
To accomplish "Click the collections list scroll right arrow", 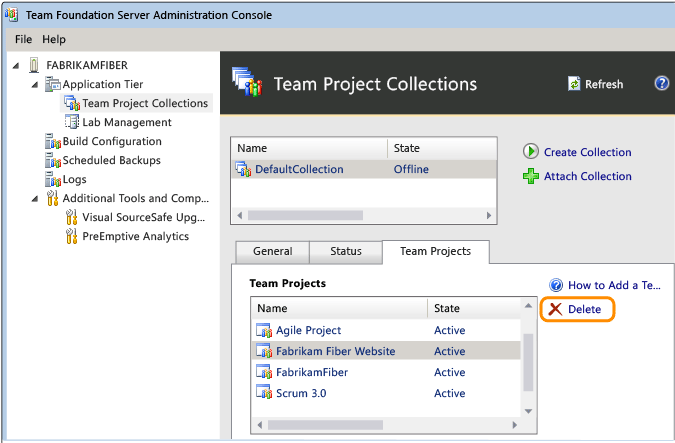I will [x=489, y=215].
